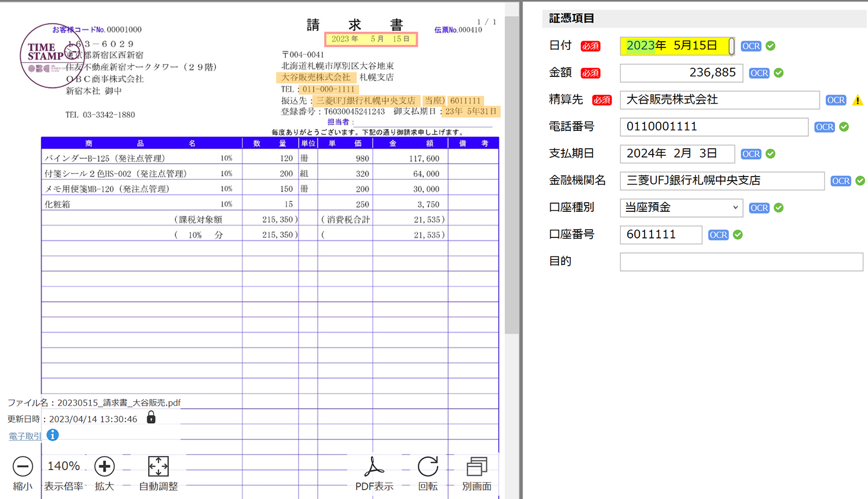Click the 化粧箱 item row
The width and height of the screenshot is (868, 499).
[x=270, y=204]
